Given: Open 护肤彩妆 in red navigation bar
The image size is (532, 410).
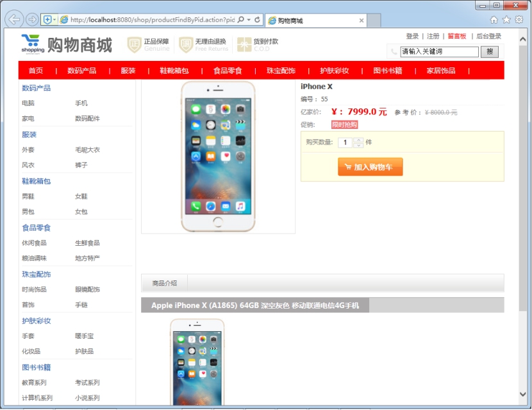Looking at the screenshot, I should click(x=334, y=71).
